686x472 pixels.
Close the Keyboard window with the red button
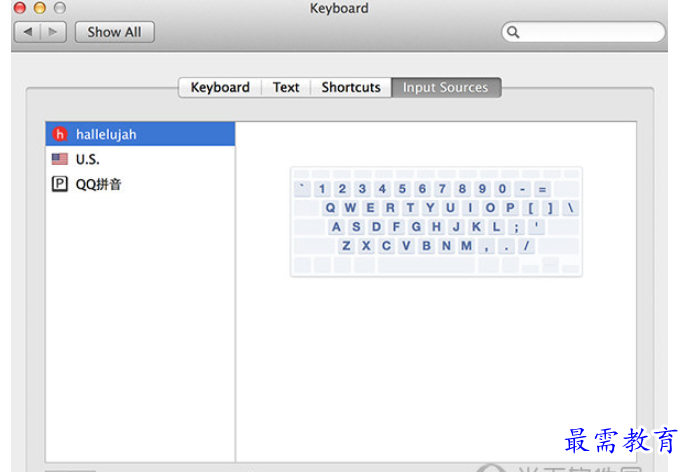click(x=20, y=7)
